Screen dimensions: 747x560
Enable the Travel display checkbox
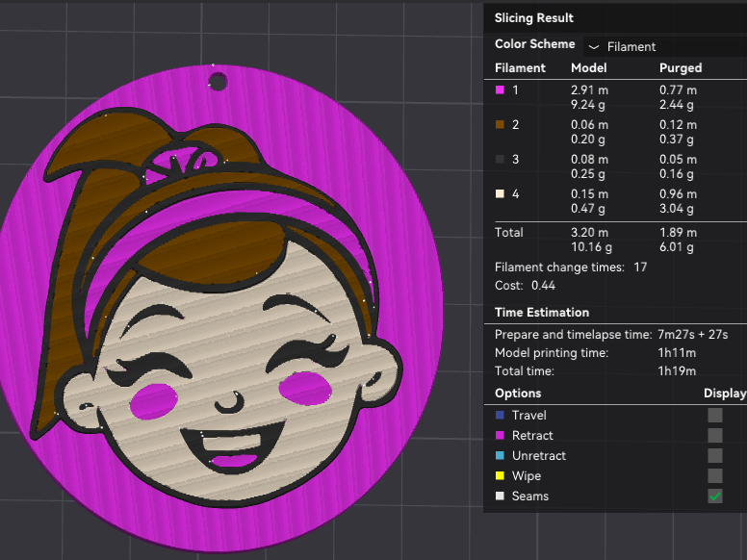pyautogui.click(x=714, y=416)
